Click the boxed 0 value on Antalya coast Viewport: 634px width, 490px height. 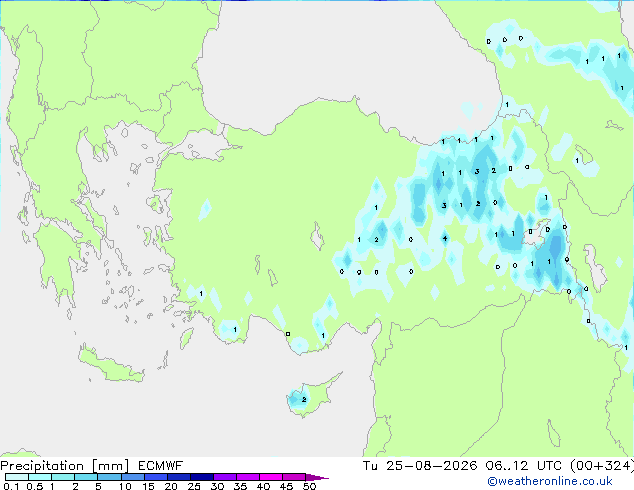288,334
